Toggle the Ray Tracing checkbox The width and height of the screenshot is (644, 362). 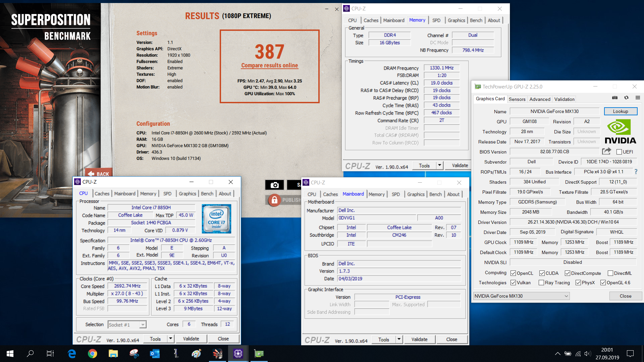click(x=541, y=283)
